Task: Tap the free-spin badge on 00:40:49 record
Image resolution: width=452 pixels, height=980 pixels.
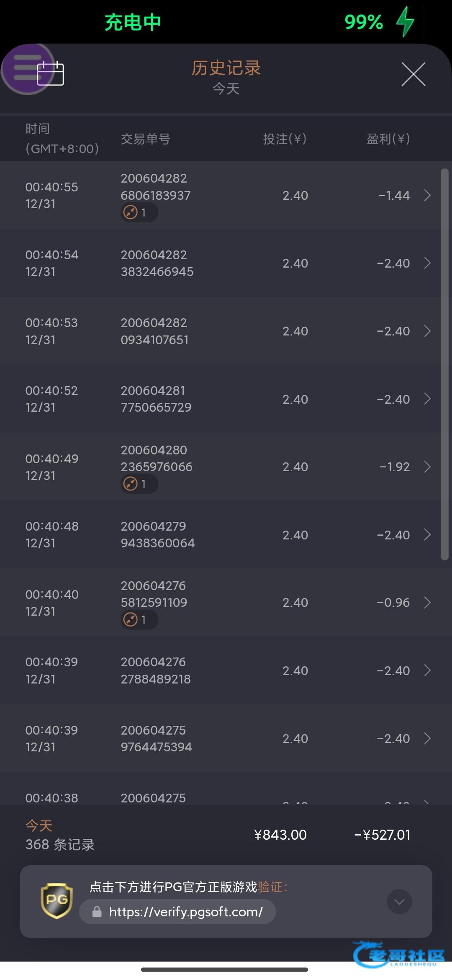Action: (x=139, y=484)
